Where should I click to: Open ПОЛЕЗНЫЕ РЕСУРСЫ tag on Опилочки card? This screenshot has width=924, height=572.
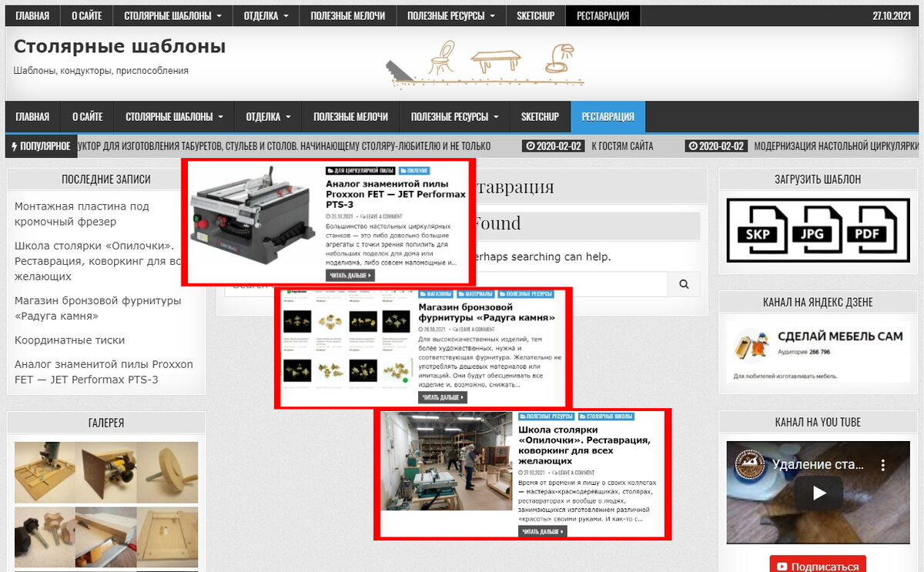[x=547, y=416]
